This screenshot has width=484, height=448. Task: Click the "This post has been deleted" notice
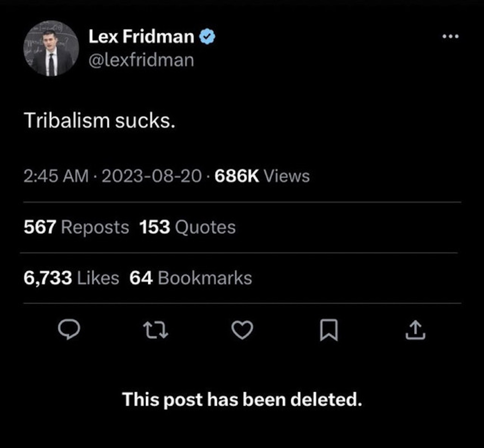(242, 399)
